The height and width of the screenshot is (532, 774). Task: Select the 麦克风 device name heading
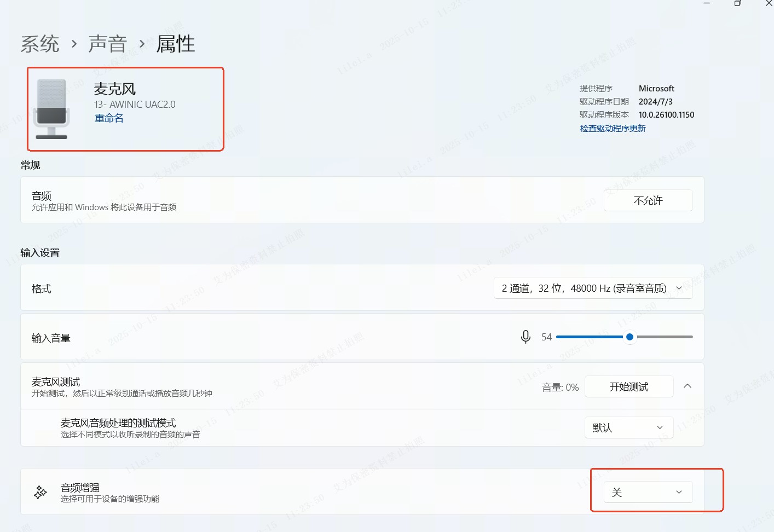click(x=115, y=89)
